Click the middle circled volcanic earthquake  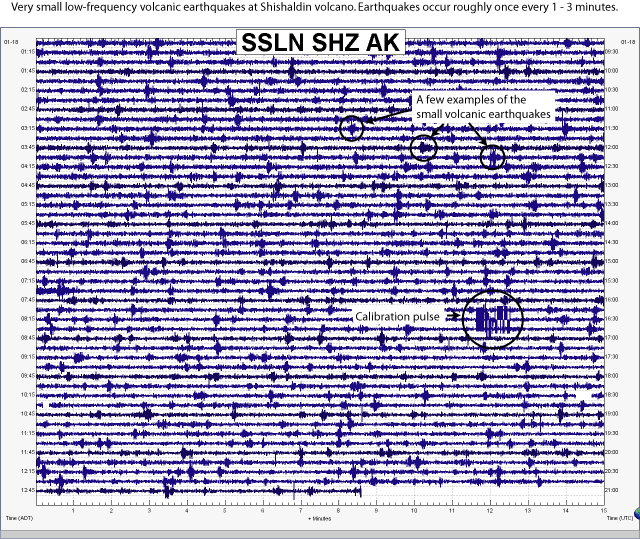click(424, 148)
